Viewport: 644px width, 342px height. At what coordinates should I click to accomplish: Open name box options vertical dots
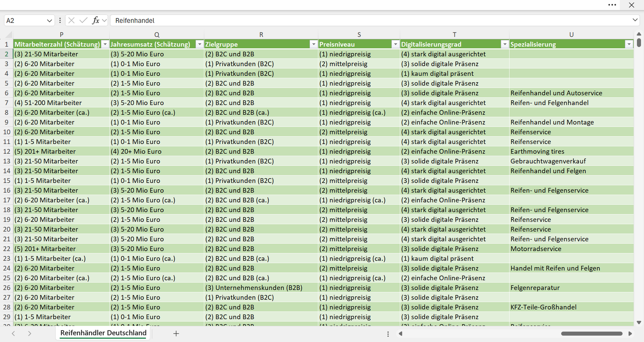[60, 20]
